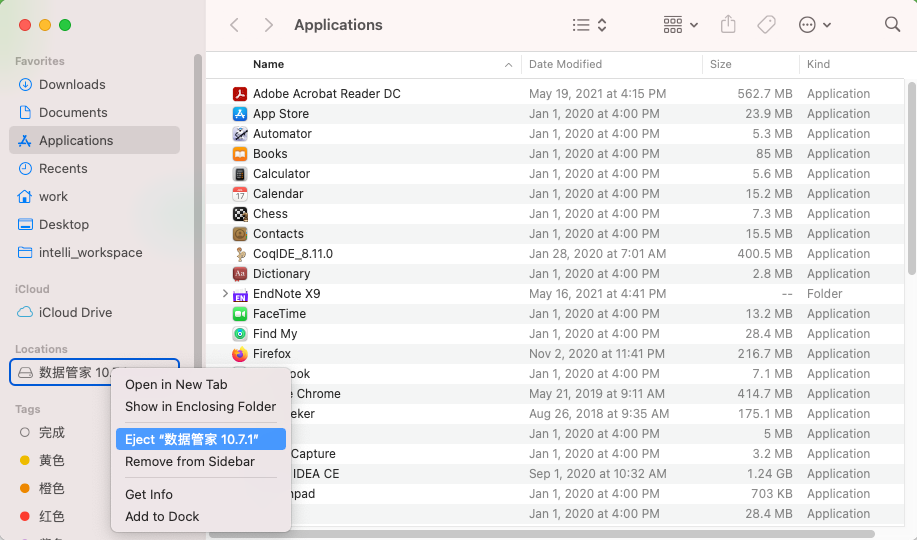Sort by the Size column header
The width and height of the screenshot is (917, 540).
tap(720, 64)
